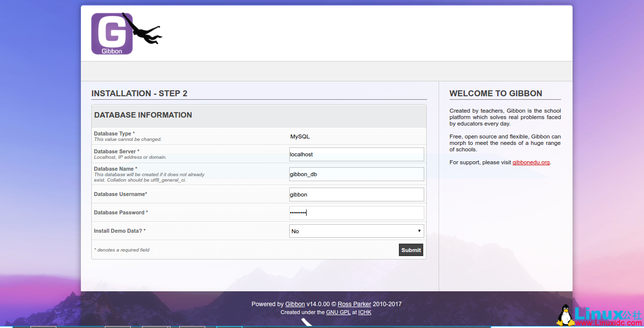Open the ICHK link in the footer
Screen dimensions: 644x328
(x=365, y=312)
